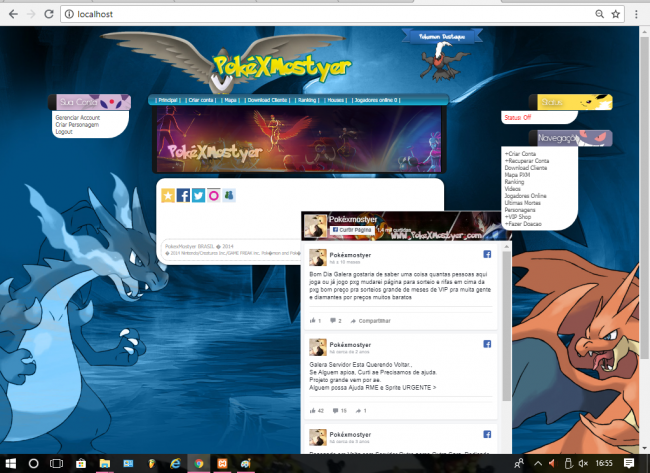
Task: Launch XAMPP from the taskbar
Action: click(222, 463)
